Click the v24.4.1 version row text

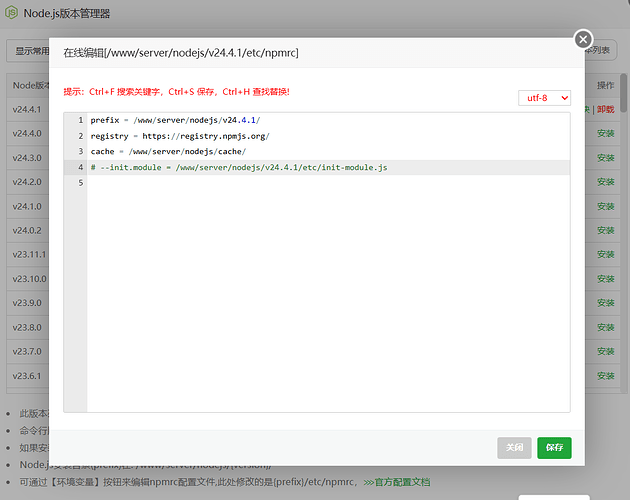click(x=27, y=109)
